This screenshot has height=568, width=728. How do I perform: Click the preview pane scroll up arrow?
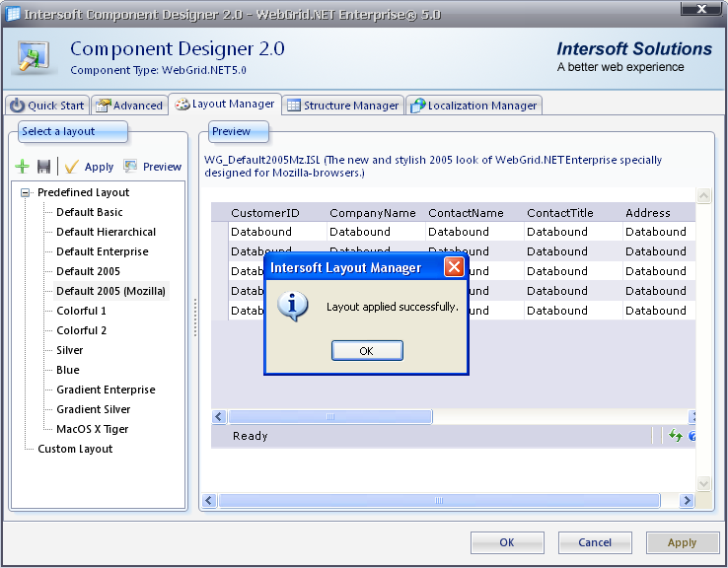click(x=704, y=196)
